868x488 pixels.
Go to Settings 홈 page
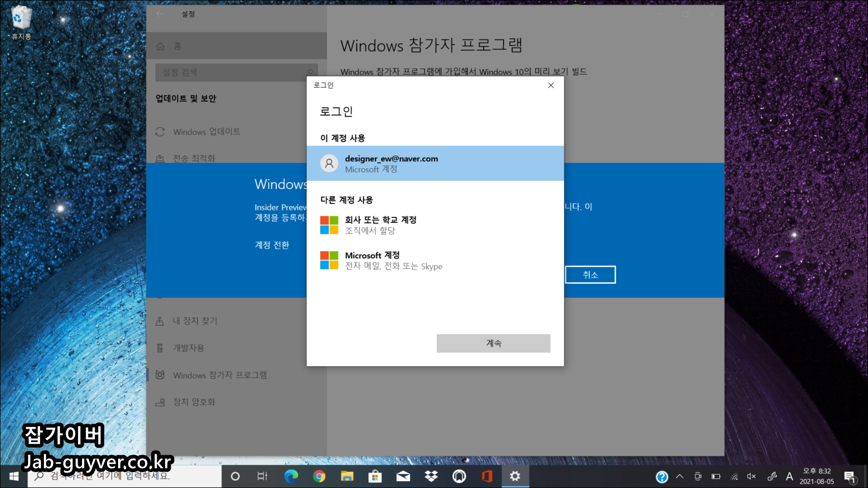pos(236,46)
